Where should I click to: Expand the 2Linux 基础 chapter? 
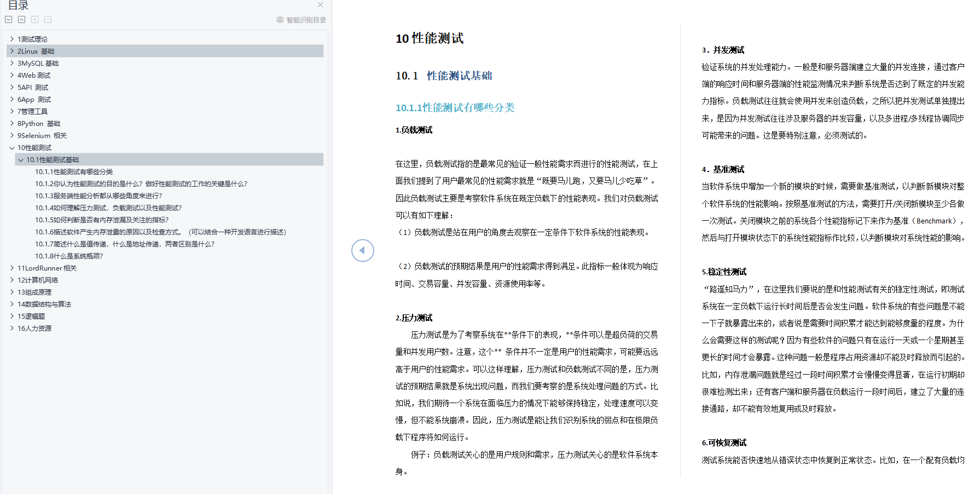12,51
